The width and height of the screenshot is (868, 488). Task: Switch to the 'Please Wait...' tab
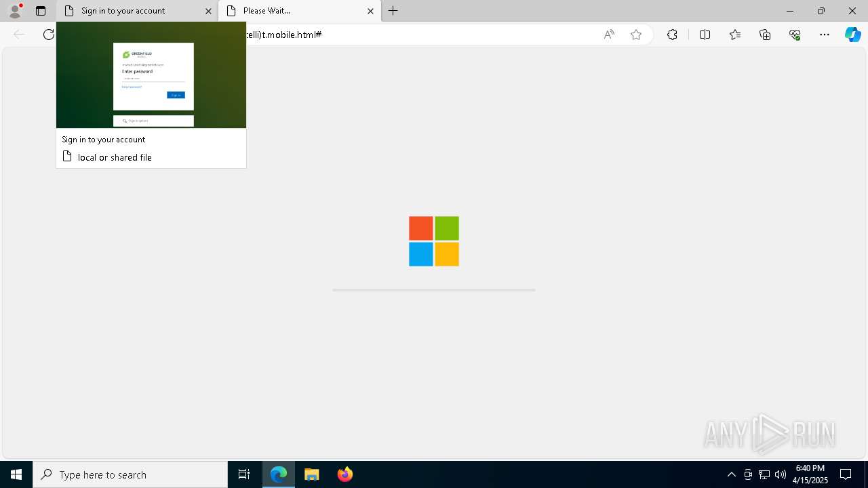coord(300,11)
